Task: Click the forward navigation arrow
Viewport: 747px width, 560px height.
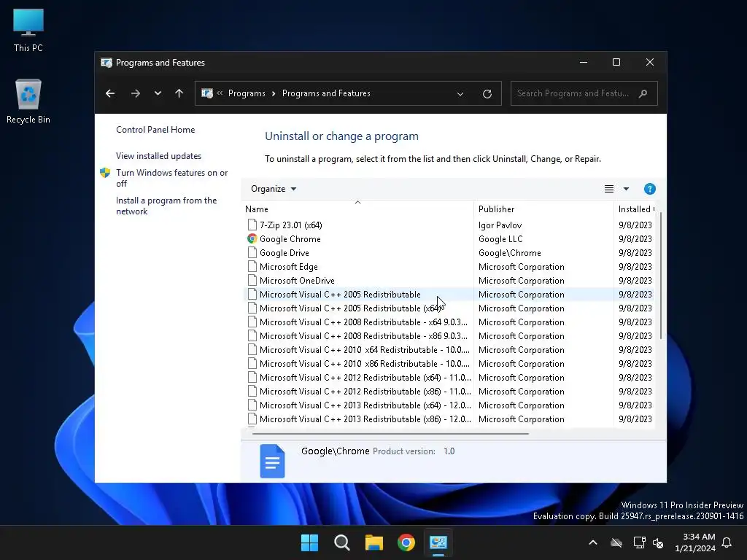Action: [x=135, y=93]
